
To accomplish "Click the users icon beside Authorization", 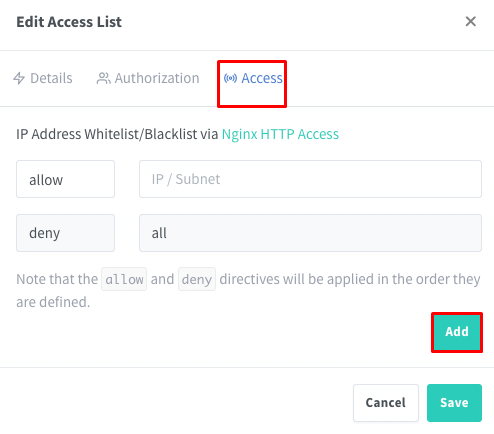I will point(103,78).
